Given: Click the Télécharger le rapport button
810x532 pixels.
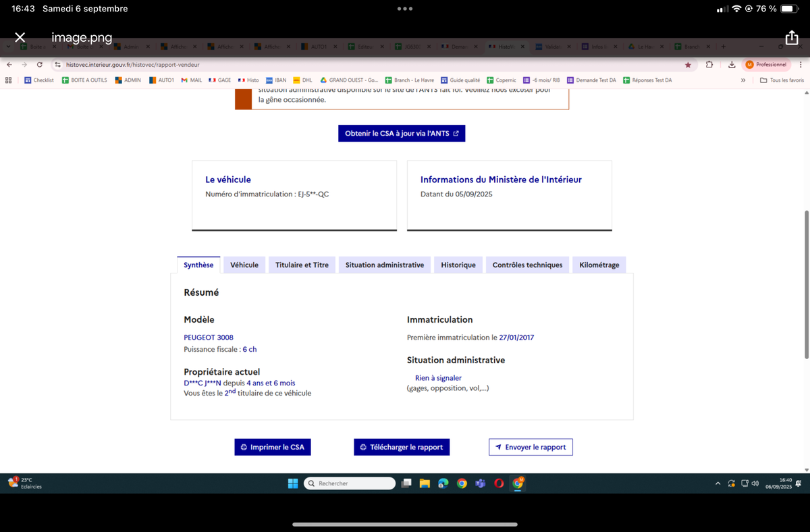Looking at the screenshot, I should pos(402,447).
